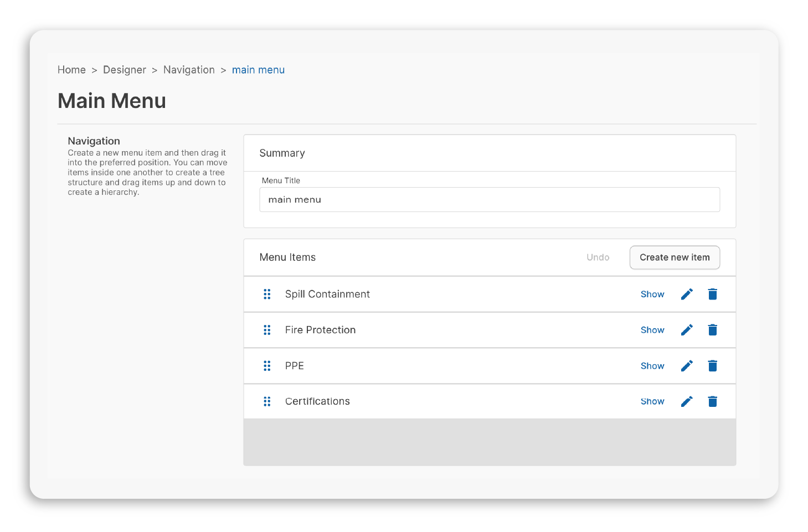Show the Spill Containment menu item
The image size is (808, 532).
coord(652,294)
